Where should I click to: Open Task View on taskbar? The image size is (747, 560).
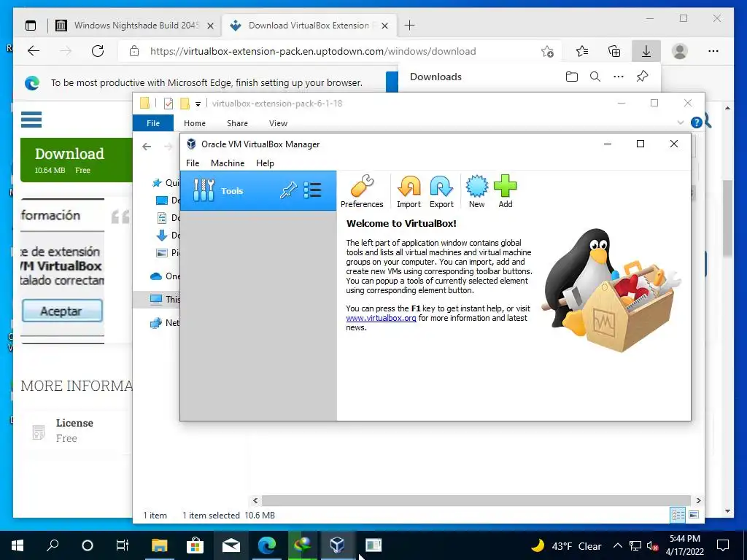[123, 545]
